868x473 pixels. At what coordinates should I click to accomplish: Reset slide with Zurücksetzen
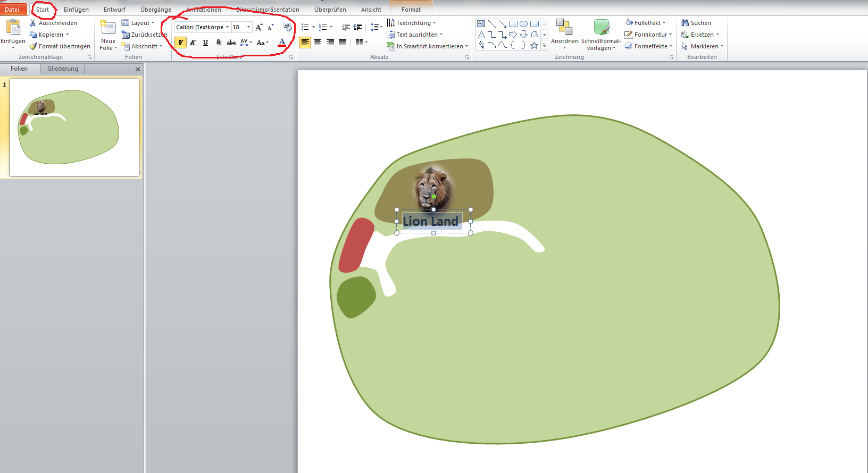click(x=145, y=35)
